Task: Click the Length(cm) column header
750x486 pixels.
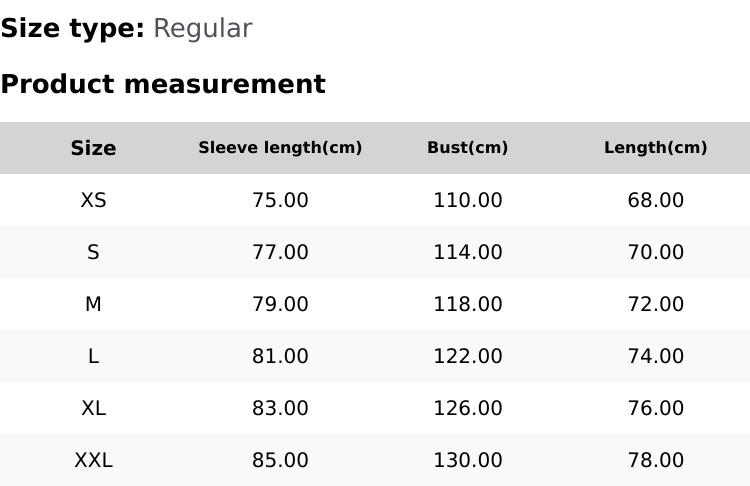Action: 655,148
